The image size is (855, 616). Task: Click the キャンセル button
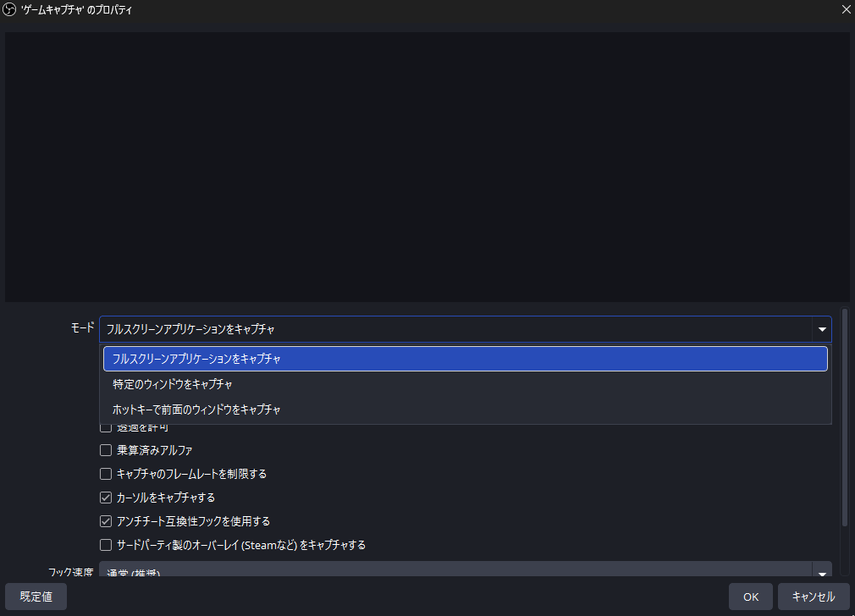click(813, 597)
